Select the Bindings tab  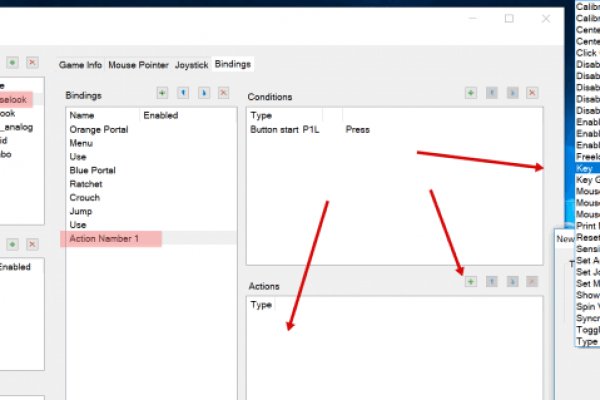[x=233, y=64]
